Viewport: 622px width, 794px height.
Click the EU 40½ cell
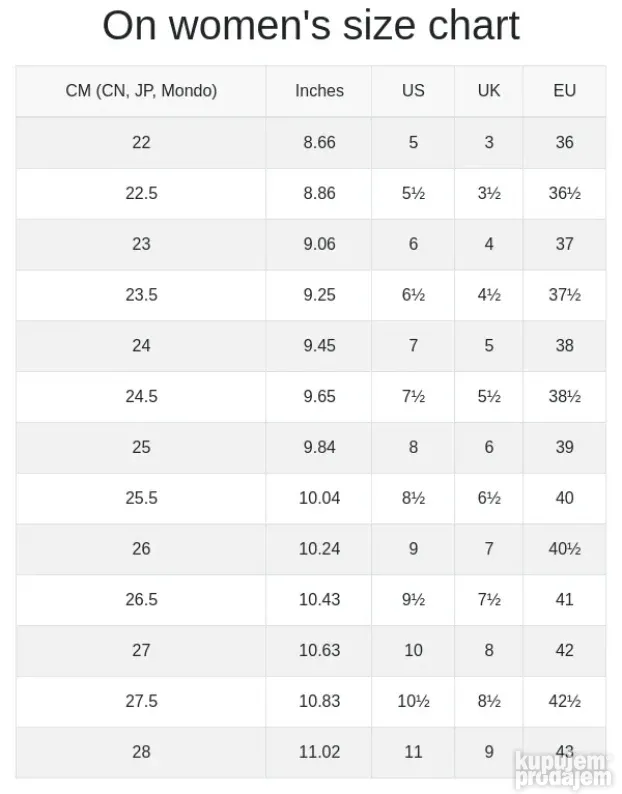[x=564, y=549]
